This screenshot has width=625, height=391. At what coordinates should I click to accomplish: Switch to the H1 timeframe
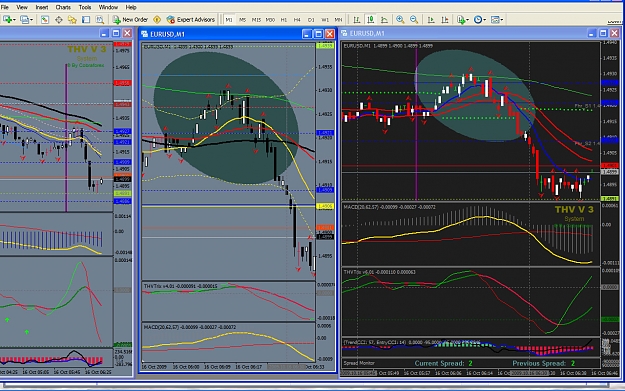(284, 20)
